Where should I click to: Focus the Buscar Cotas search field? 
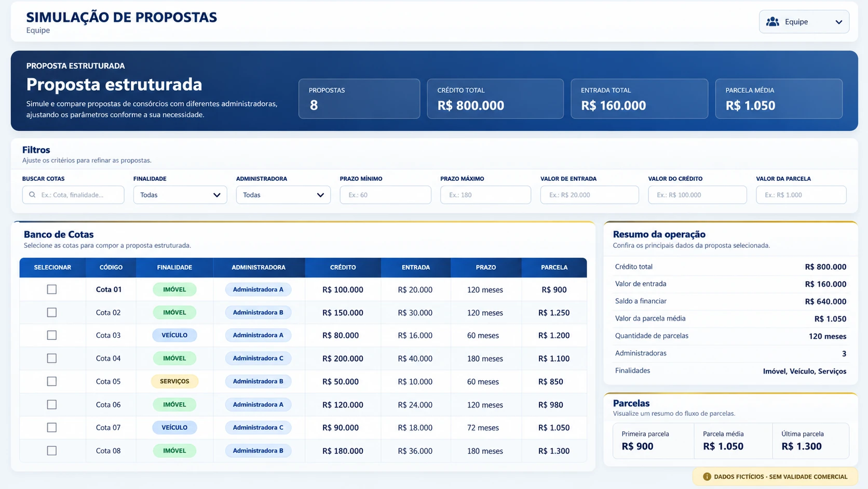(73, 195)
